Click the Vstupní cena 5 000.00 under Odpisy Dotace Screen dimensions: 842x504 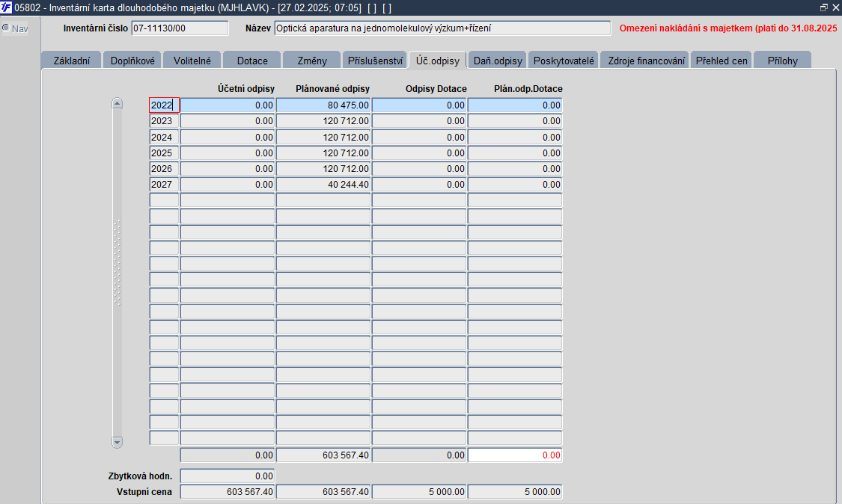tap(419, 491)
